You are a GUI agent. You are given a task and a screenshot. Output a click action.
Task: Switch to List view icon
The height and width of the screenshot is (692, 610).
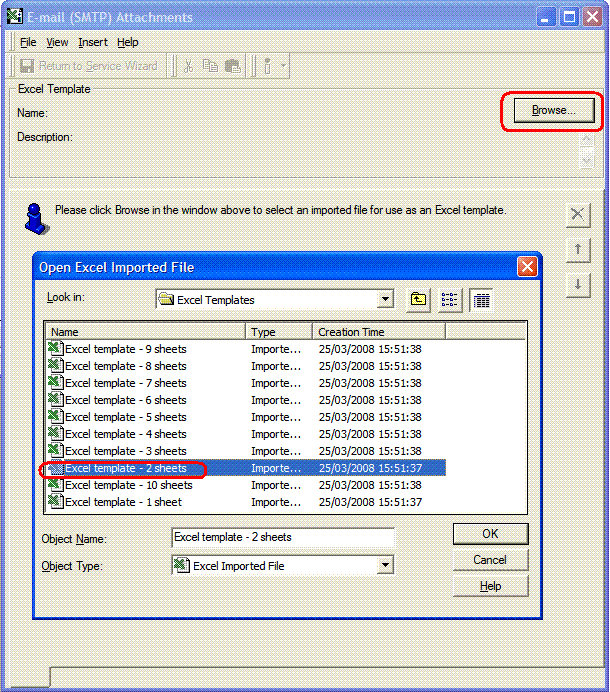click(450, 300)
